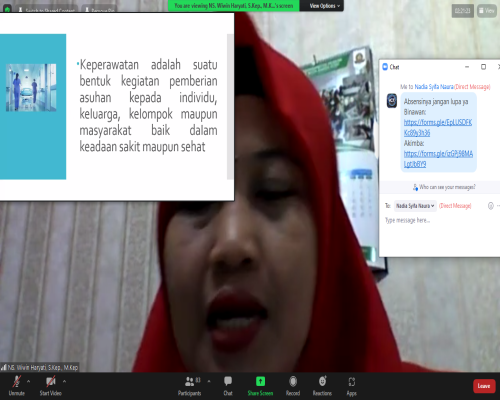Click the green Share Screen icon
500x400 pixels.
click(x=260, y=381)
